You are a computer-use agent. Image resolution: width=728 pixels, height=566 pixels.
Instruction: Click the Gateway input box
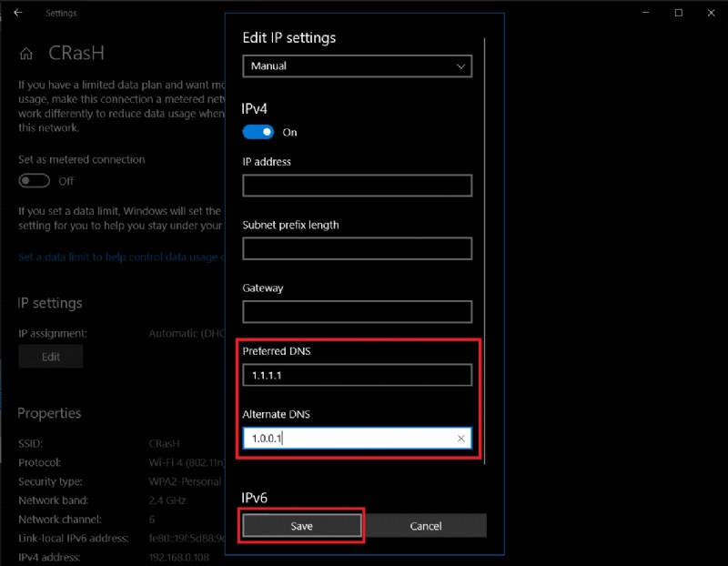(x=357, y=311)
